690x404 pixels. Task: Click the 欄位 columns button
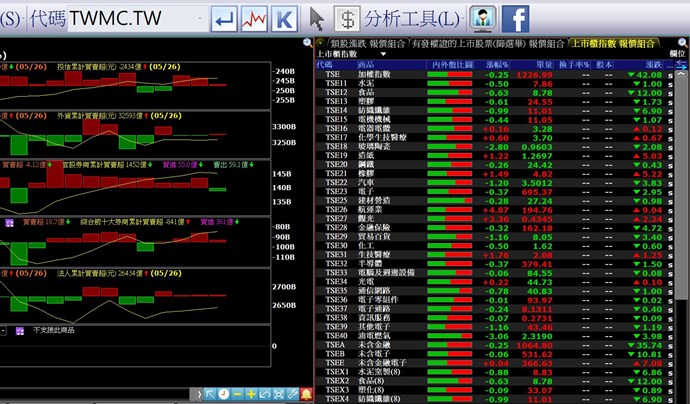coord(677,54)
